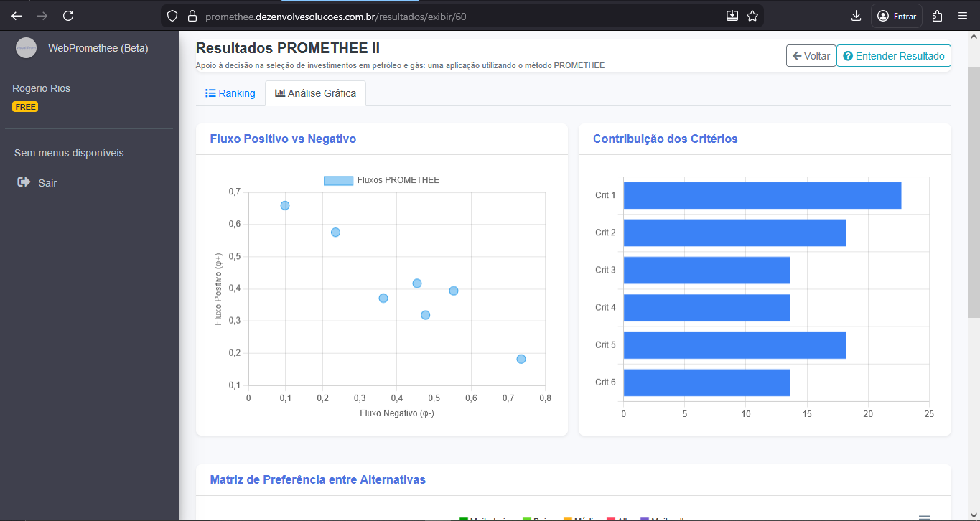The height and width of the screenshot is (521, 980).
Task: Select the Análise Gráfica tab
Action: coord(315,93)
